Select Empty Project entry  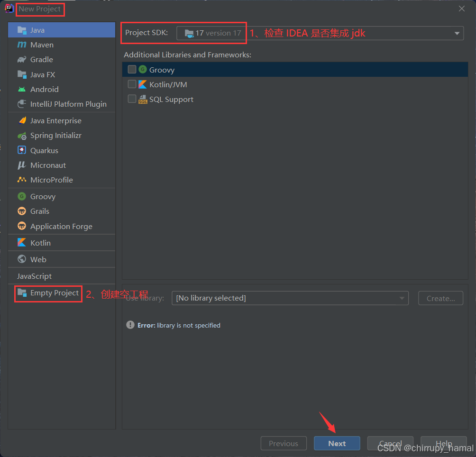(x=62, y=293)
